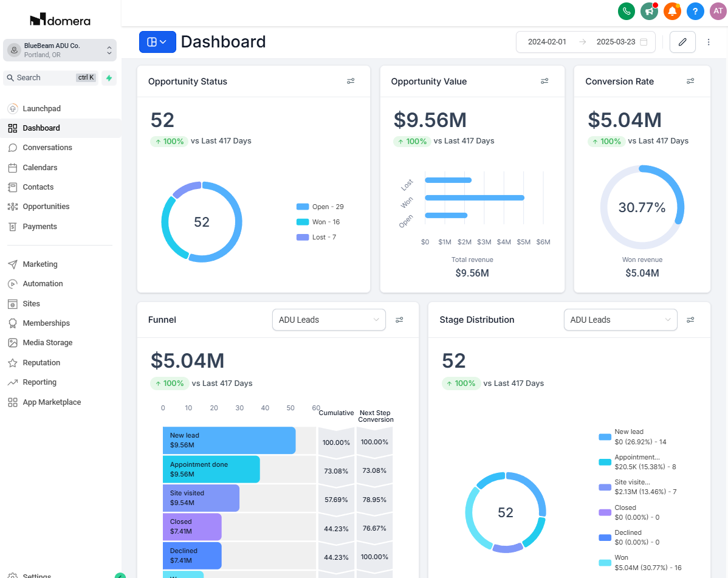Click the Won $5.04M (30.77%) legend entry
Viewport: 728px width, 578px height.
tap(640, 563)
